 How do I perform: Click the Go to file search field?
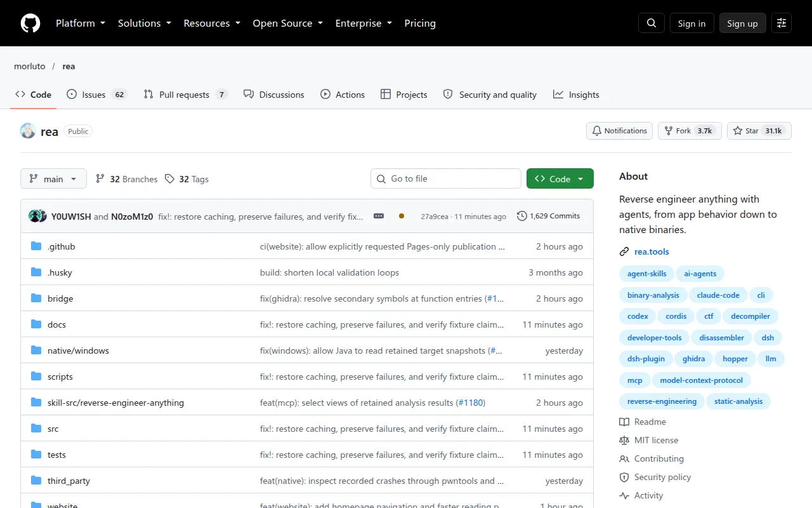pos(446,179)
